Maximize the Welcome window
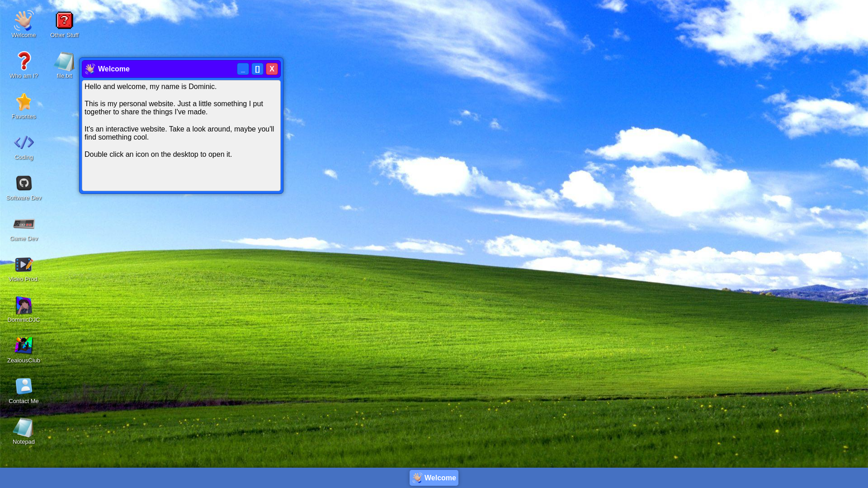Image resolution: width=868 pixels, height=488 pixels. click(257, 69)
